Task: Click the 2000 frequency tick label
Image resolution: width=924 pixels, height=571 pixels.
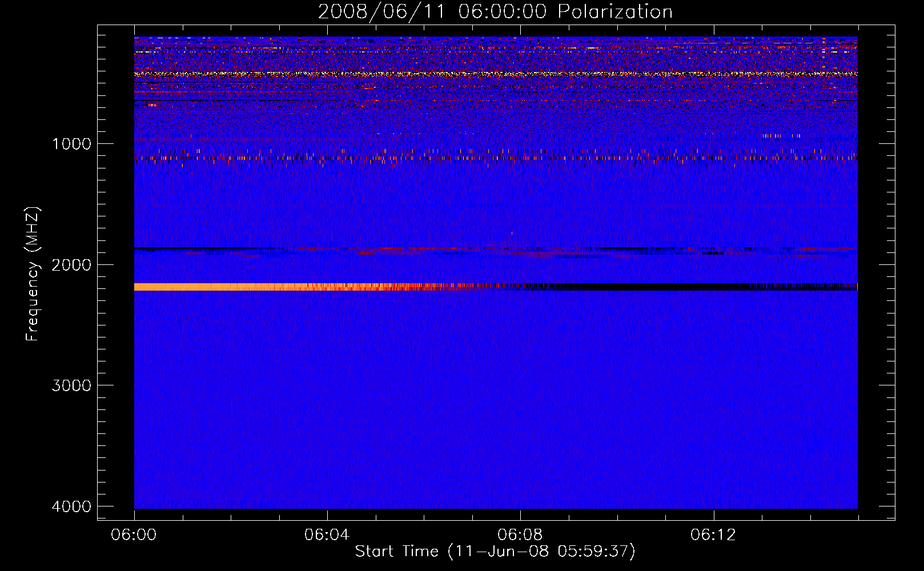Action: click(71, 265)
